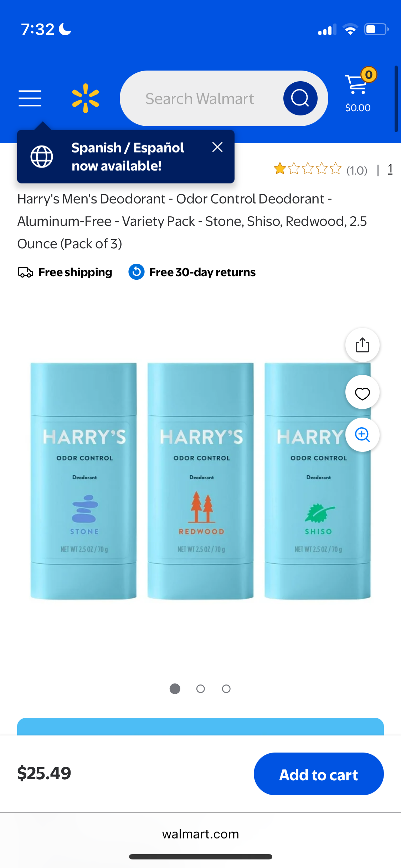Tap the walmart.com address bar
Image resolution: width=401 pixels, height=868 pixels.
(200, 834)
